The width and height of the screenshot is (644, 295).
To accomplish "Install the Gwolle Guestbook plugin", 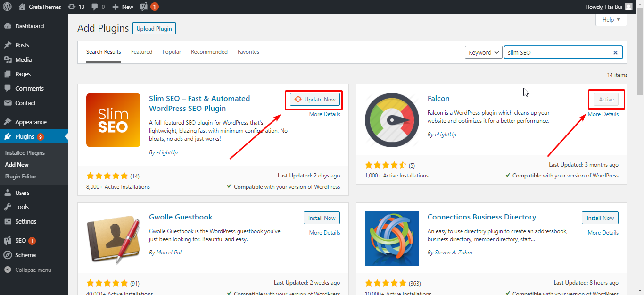I will click(322, 218).
